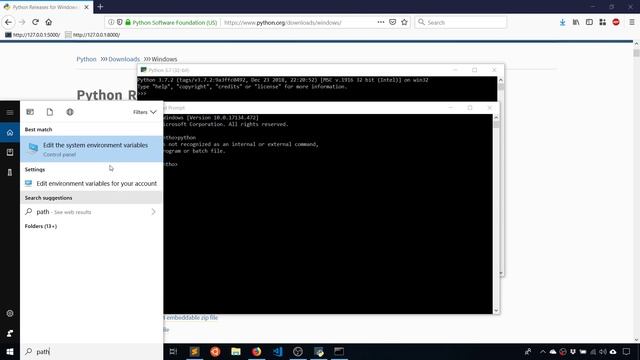
Task: Open the Action Center notifications
Action: click(x=627, y=351)
